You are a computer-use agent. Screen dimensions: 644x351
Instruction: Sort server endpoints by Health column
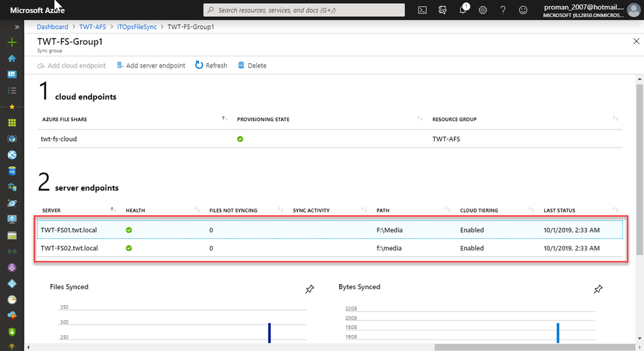(135, 210)
